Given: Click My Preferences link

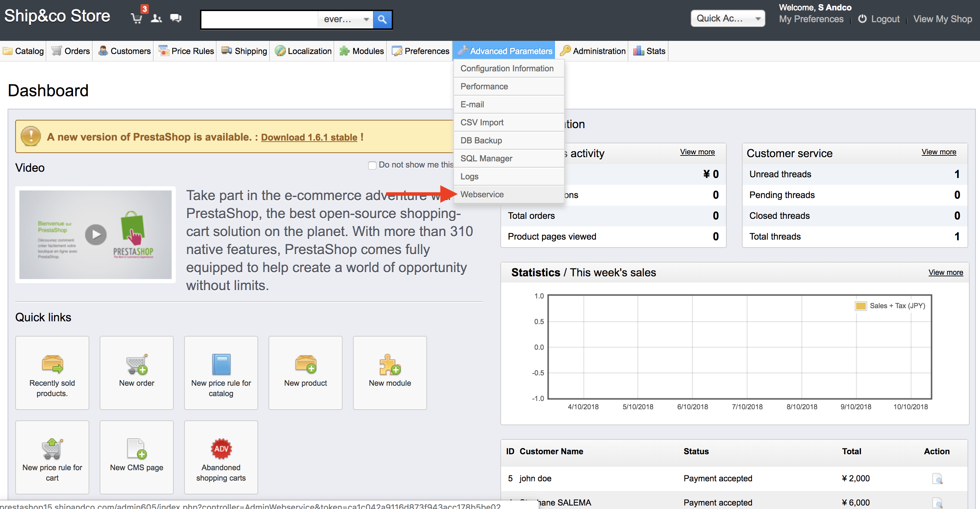Looking at the screenshot, I should pyautogui.click(x=811, y=19).
